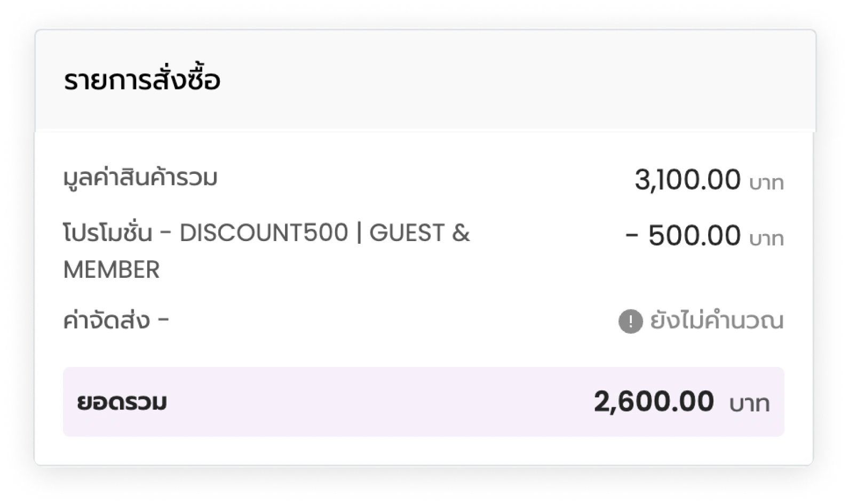Click the shipping info exclamation icon
The image size is (849, 504).
coord(630,322)
